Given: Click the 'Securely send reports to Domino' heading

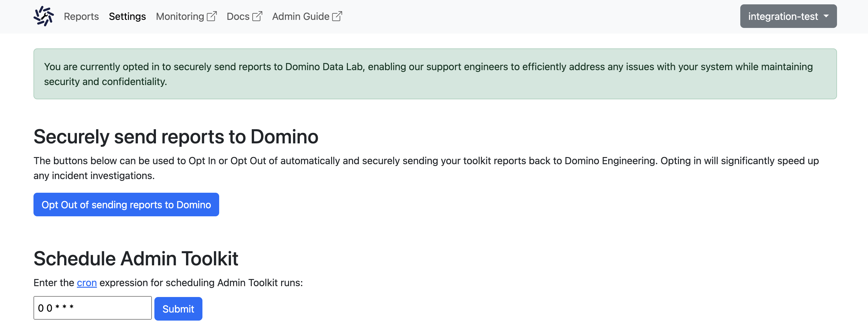Looking at the screenshot, I should tap(175, 137).
